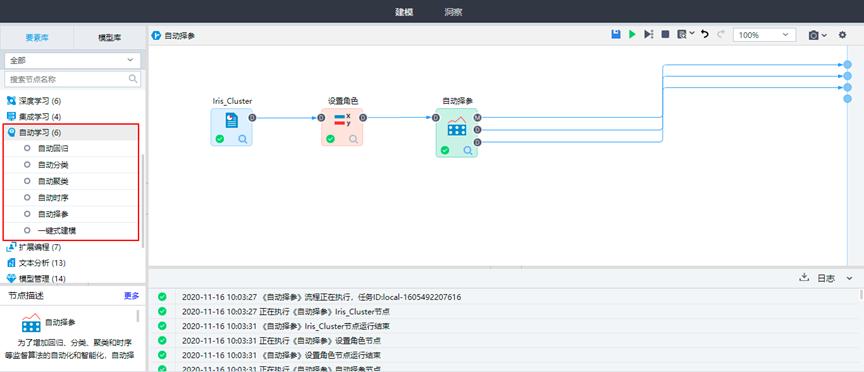Image resolution: width=864 pixels, height=372 pixels.
Task: Click the 自动择参 icon in the node description
Action: coord(31,322)
